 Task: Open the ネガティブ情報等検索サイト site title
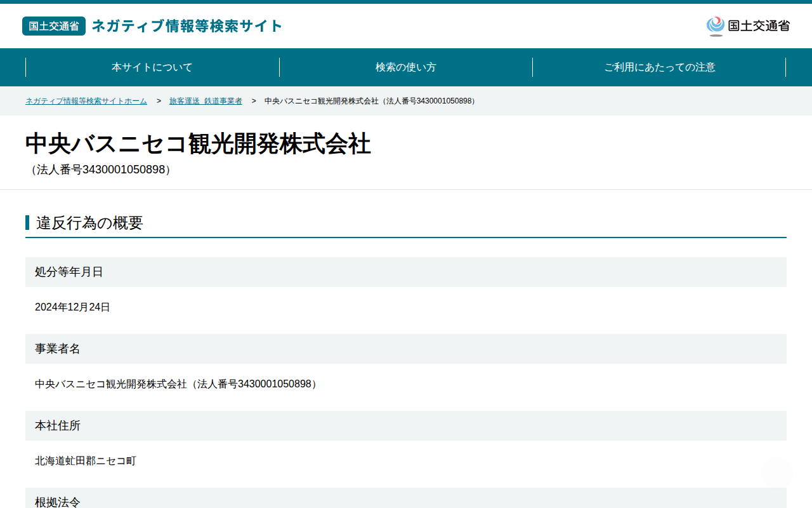tap(187, 26)
